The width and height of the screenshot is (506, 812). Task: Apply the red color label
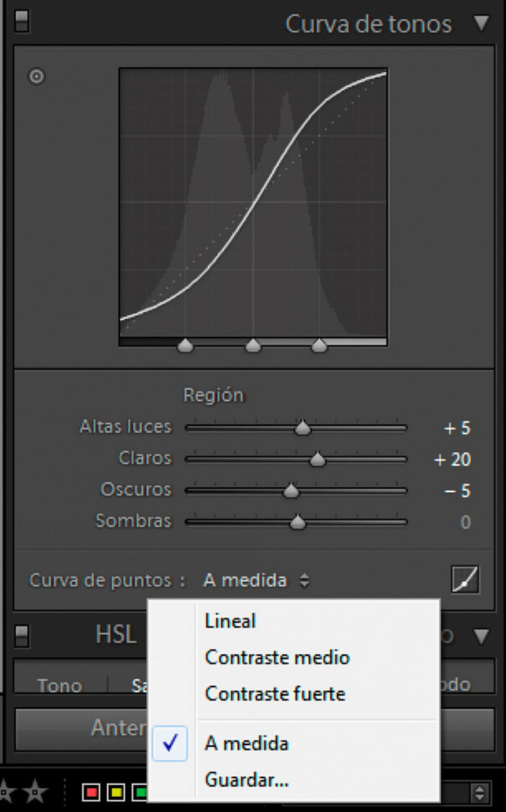(91, 792)
